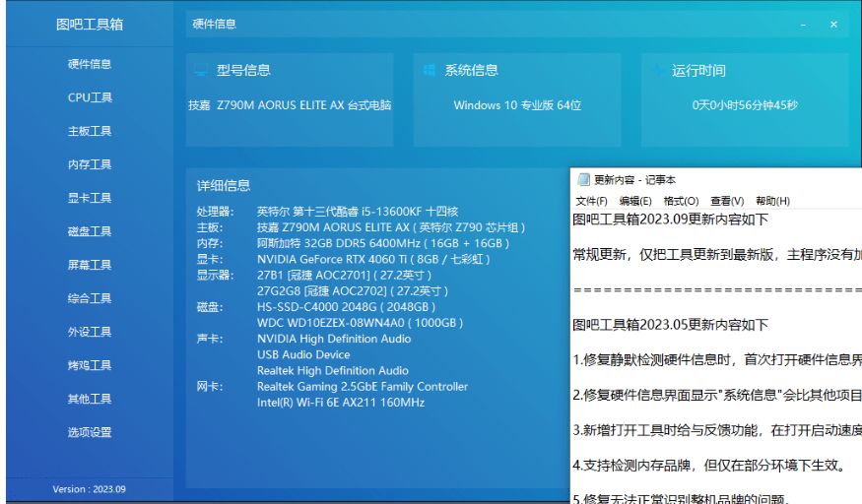Click the 27G2G8 AOC2702 monitor line
This screenshot has height=504, width=862.
tap(353, 291)
